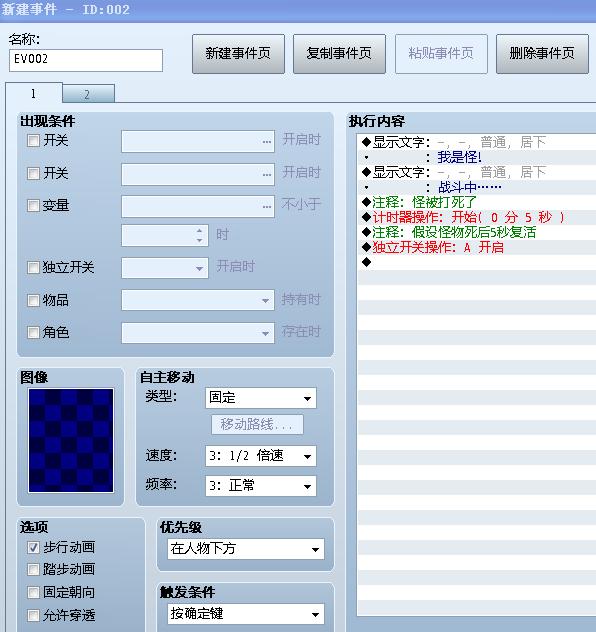596x632 pixels.
Task: Click the 名称 field containing EV002
Action: click(x=86, y=60)
